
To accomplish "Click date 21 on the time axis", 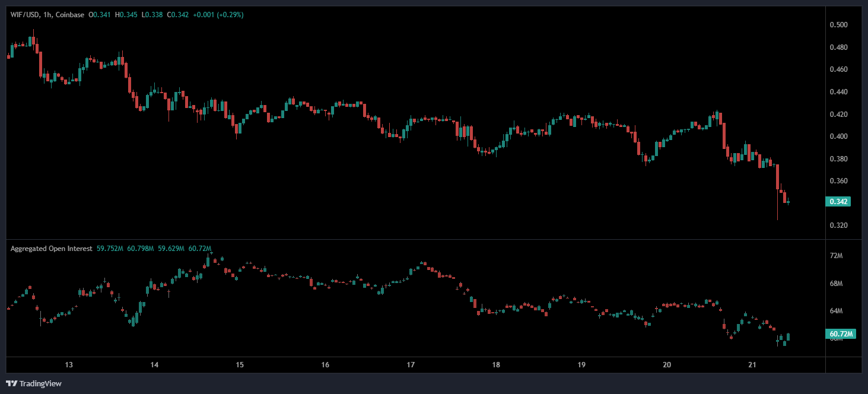I will (752, 364).
